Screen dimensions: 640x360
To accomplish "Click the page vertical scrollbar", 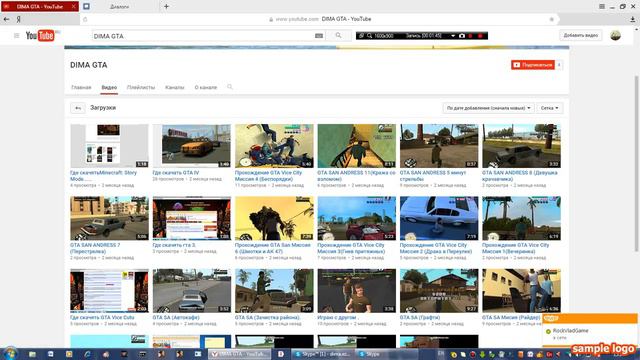I will point(636,163).
